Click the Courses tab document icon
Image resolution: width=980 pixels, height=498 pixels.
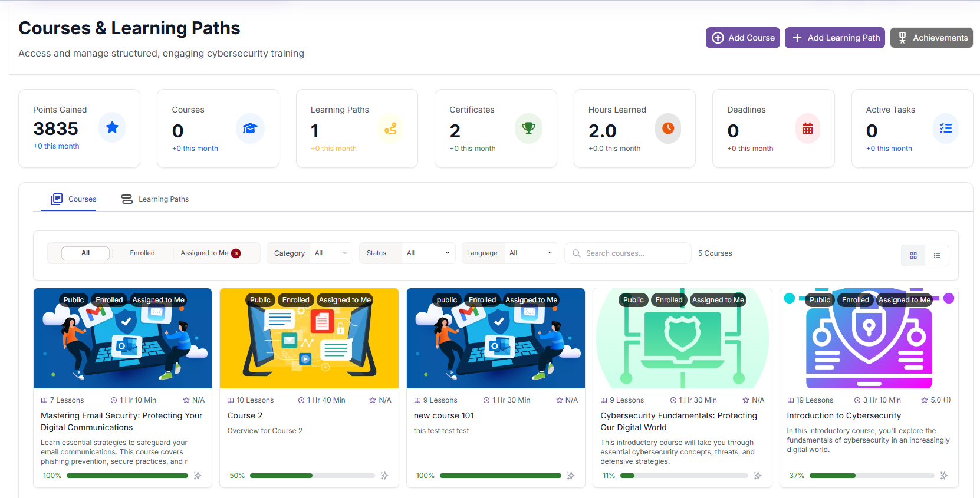click(57, 199)
